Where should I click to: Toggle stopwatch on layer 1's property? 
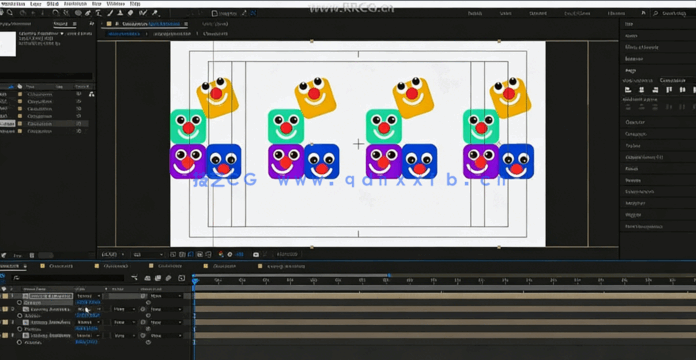point(19,302)
